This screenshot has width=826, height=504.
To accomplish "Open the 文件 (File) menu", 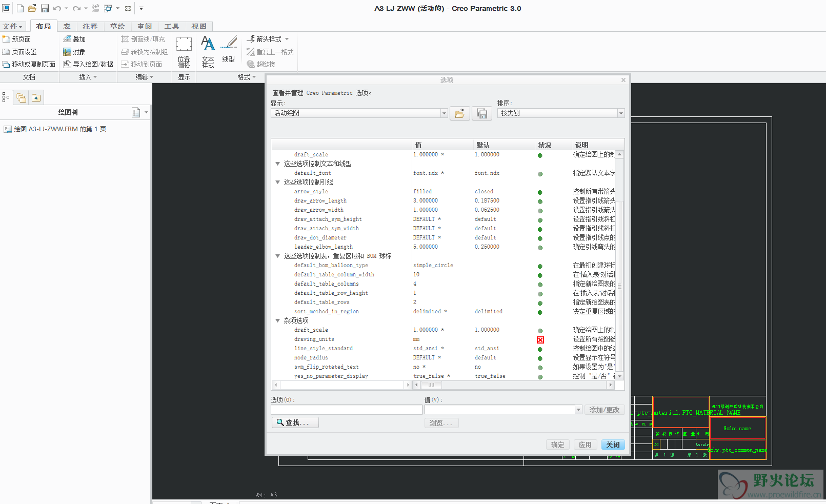I will [12, 26].
